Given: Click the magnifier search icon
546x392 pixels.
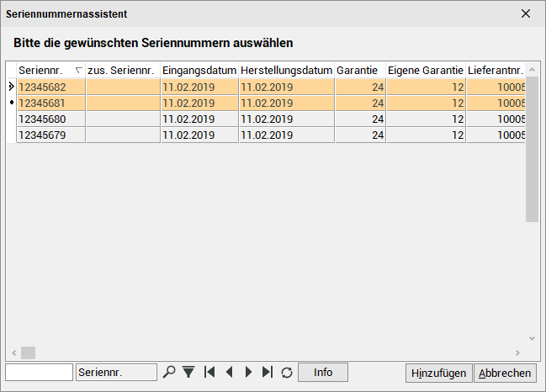Looking at the screenshot, I should click(x=169, y=372).
